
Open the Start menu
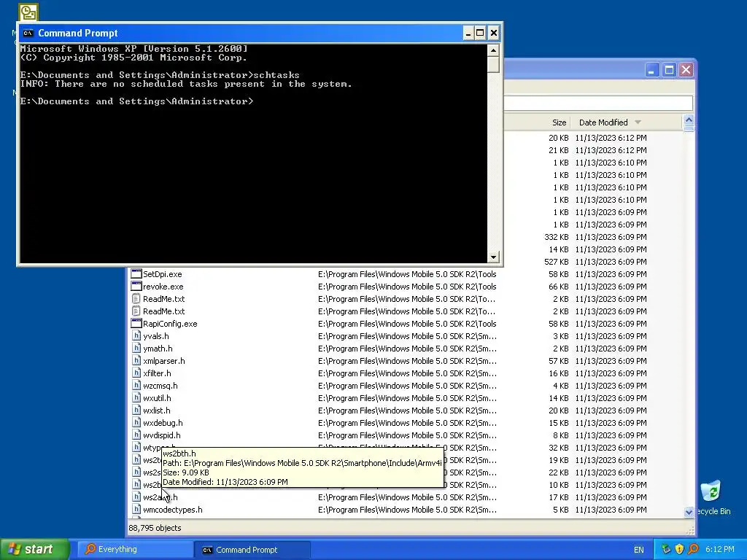pyautogui.click(x=34, y=549)
